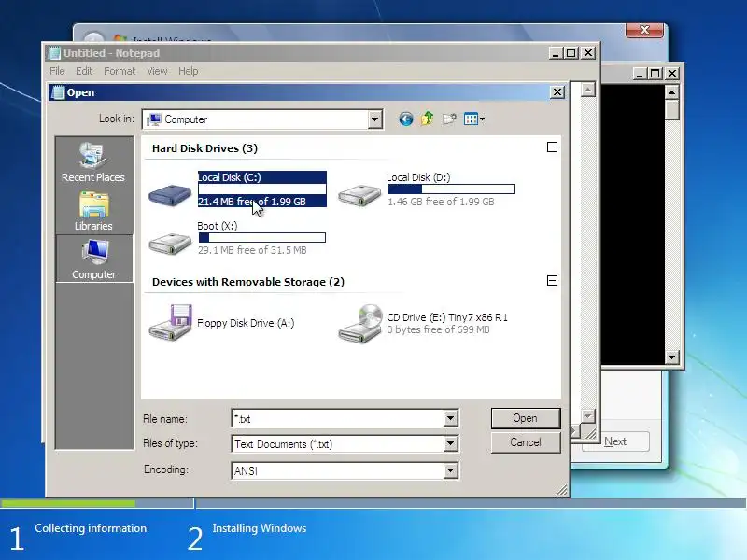747x560 pixels.
Task: Select the Floppy Disk Drive (A:) icon
Action: point(170,323)
